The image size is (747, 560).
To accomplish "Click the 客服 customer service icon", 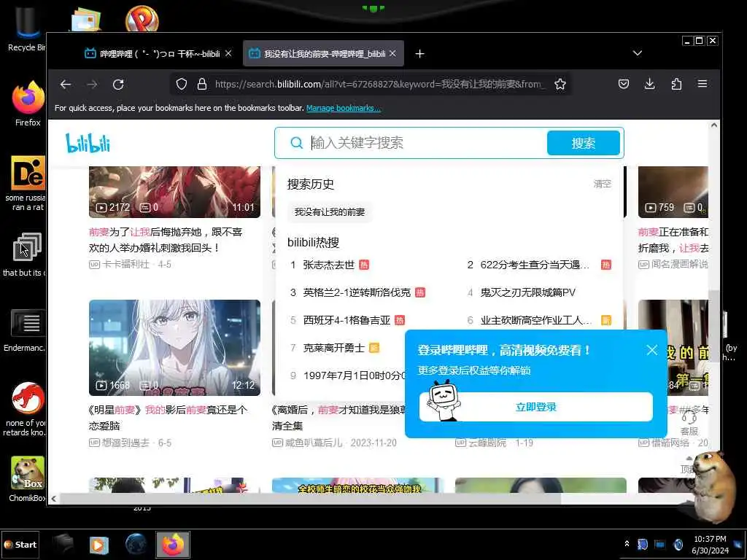I will pos(689,423).
